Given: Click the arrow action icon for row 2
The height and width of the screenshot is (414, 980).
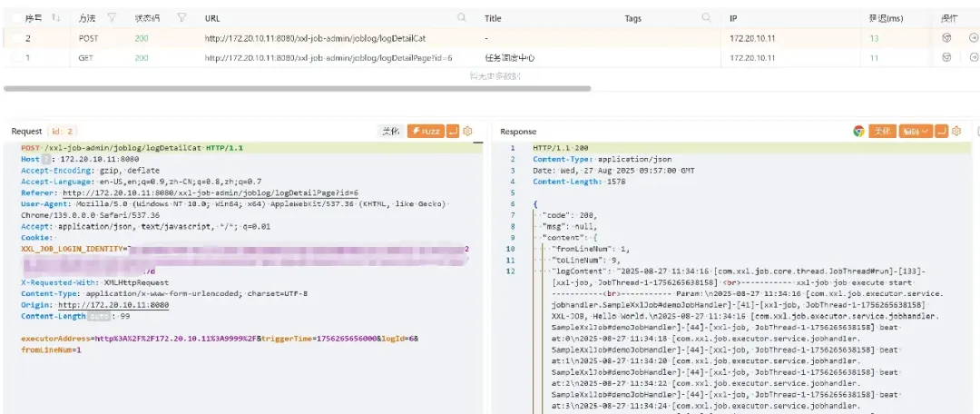Looking at the screenshot, I should [974, 38].
